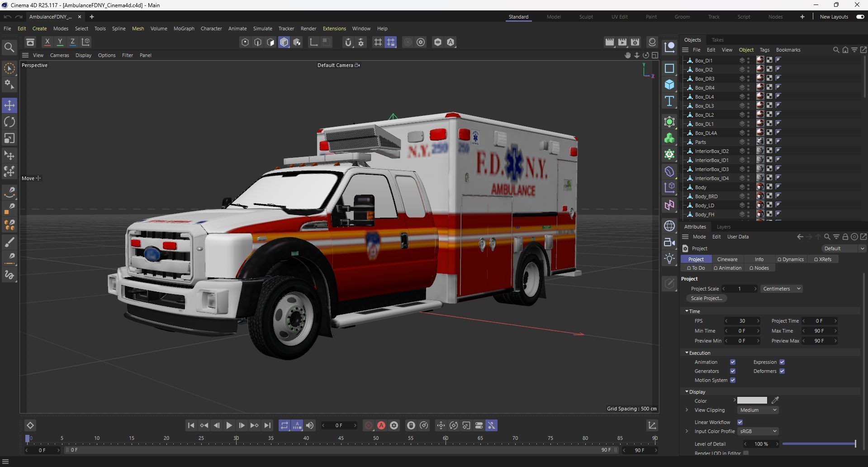Open the Bookmarks menu in Objects panel
This screenshot has height=467, width=868.
coord(788,50)
